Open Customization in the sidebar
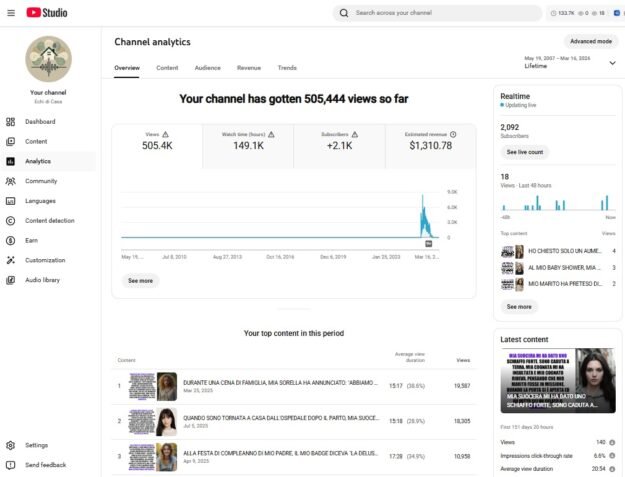Viewport: 625px width, 477px height. point(45,260)
